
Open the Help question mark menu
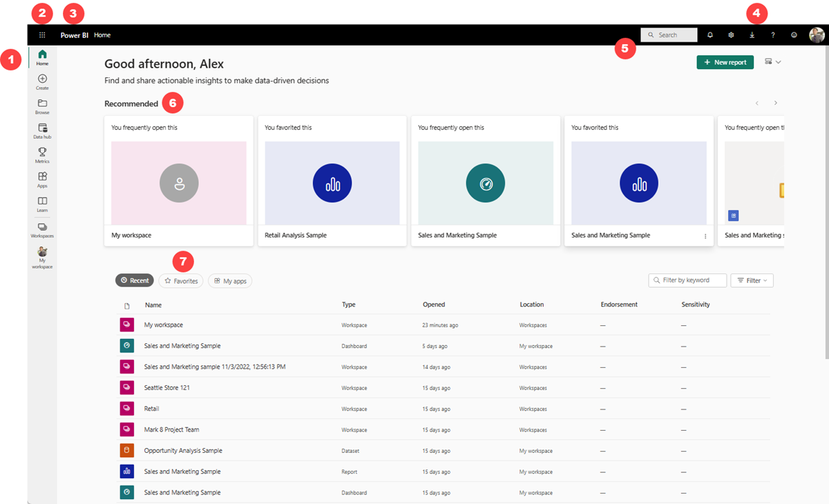(773, 35)
